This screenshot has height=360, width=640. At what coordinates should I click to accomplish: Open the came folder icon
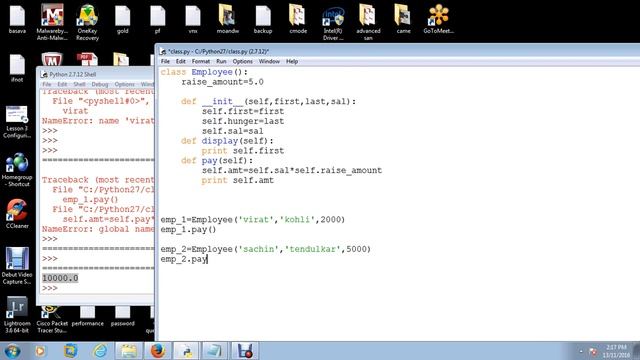tap(403, 19)
